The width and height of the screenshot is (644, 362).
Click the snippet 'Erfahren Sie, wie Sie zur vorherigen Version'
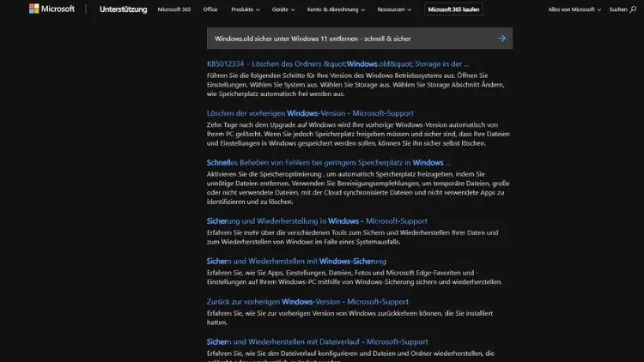(349, 317)
